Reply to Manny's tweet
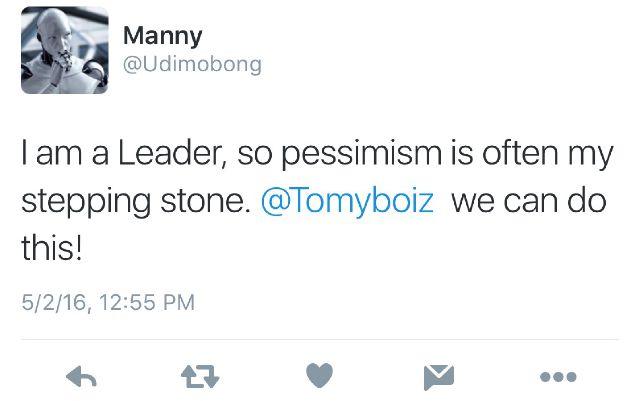 pyautogui.click(x=81, y=375)
